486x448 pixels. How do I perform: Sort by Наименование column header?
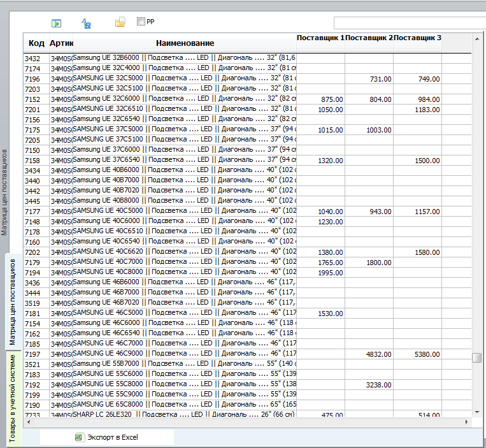[185, 43]
